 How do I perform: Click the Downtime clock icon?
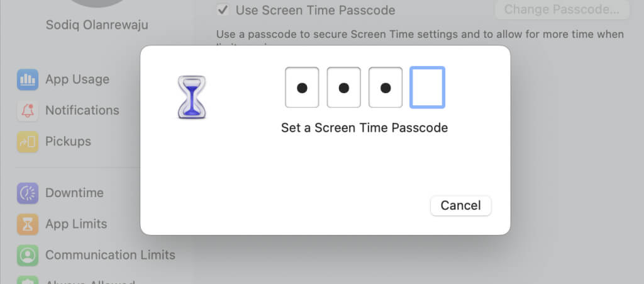coord(28,193)
